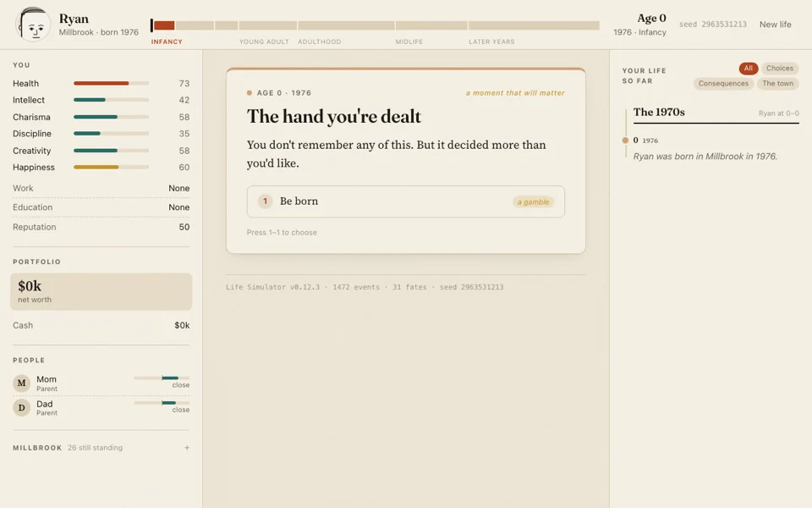Click the Work row showing None

101,188
